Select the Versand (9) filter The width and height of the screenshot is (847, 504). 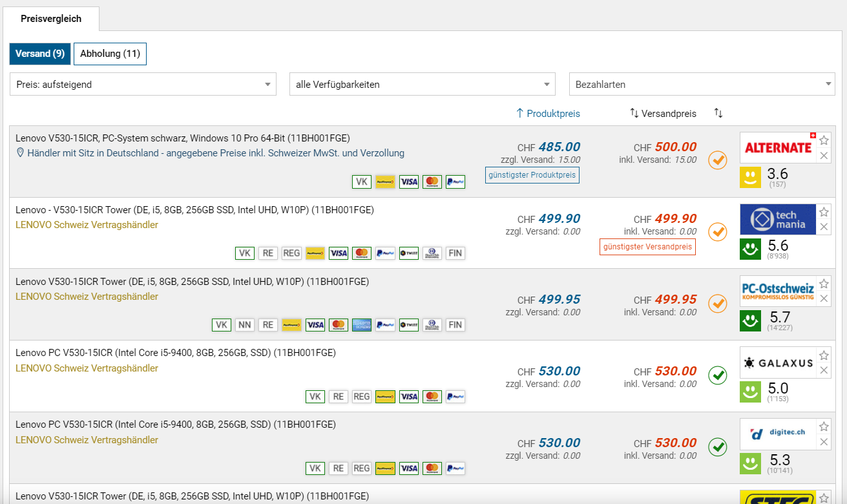coord(40,54)
